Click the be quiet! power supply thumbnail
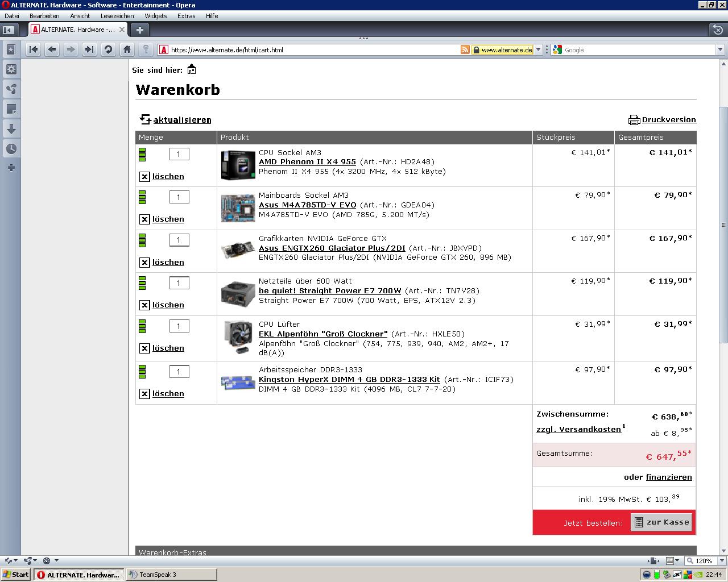This screenshot has height=582, width=728. [x=238, y=294]
